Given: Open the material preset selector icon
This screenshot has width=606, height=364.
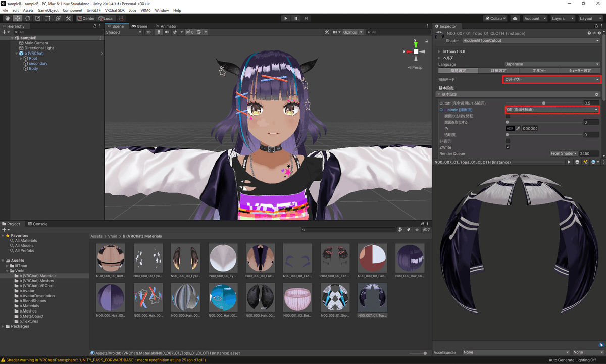Looking at the screenshot, I should [594, 33].
